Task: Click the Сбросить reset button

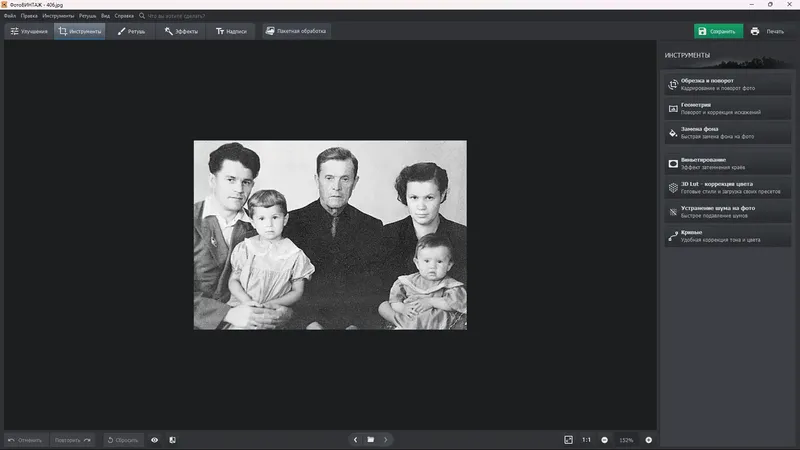Action: click(122, 440)
